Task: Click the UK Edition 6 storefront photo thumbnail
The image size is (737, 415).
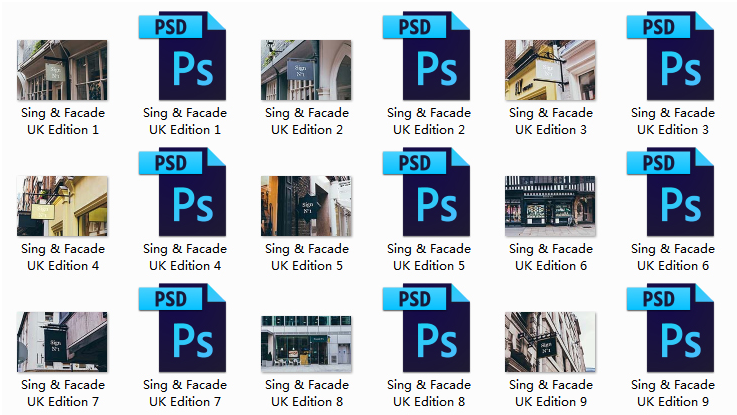Action: 550,206
